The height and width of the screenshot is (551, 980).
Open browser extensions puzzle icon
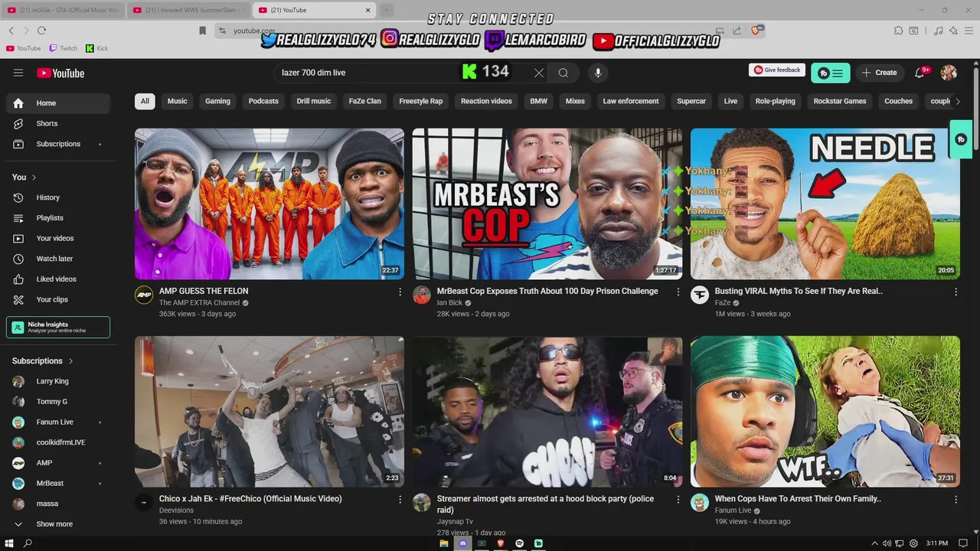(898, 31)
